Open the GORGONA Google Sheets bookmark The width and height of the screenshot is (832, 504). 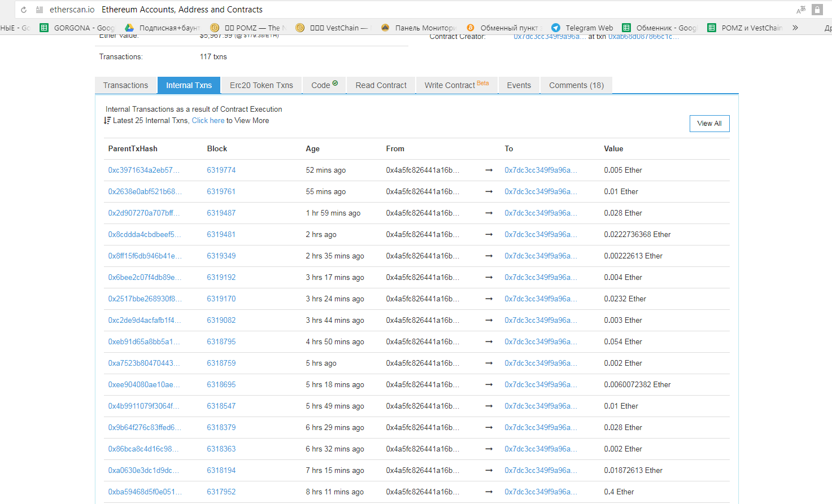pyautogui.click(x=77, y=28)
